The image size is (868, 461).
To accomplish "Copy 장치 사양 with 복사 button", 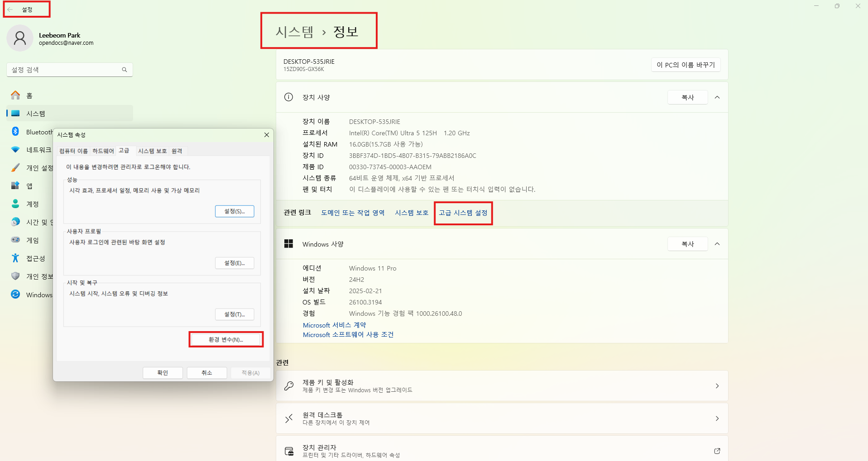I will tap(688, 97).
